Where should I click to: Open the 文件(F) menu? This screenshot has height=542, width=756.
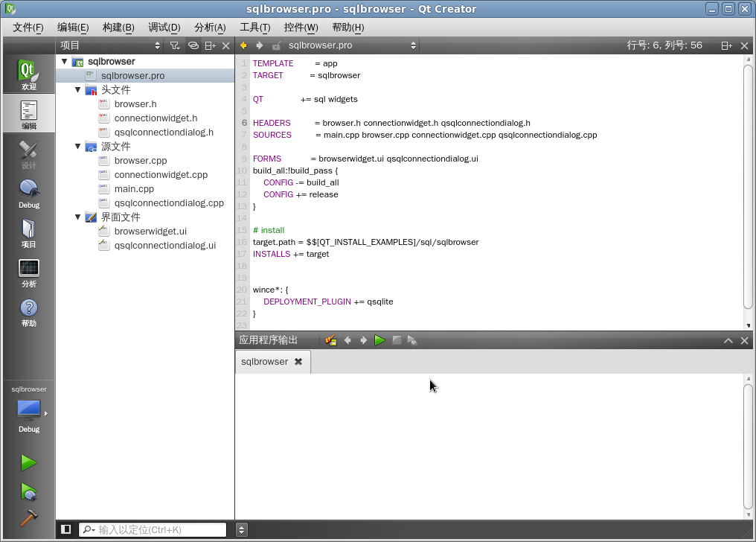point(28,28)
